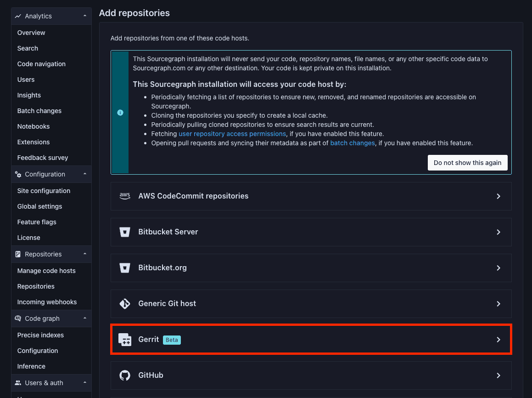Click the Beta badge next to Gerrit
Viewport: 532px width, 398px height.
click(172, 340)
